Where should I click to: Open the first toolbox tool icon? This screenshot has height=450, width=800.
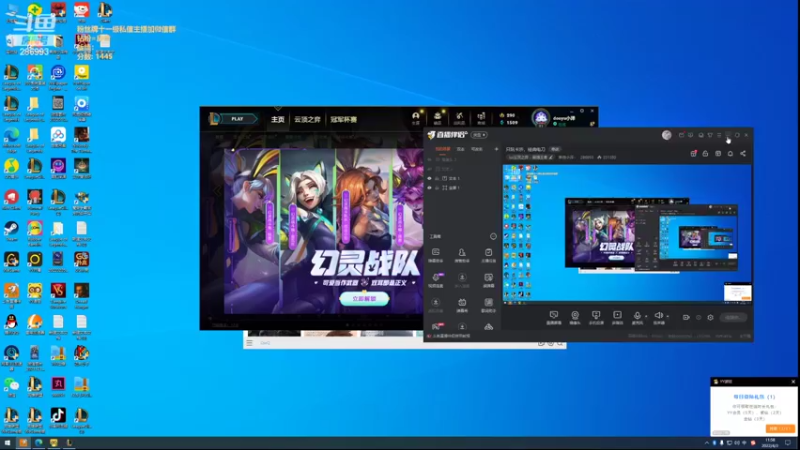pyautogui.click(x=436, y=255)
